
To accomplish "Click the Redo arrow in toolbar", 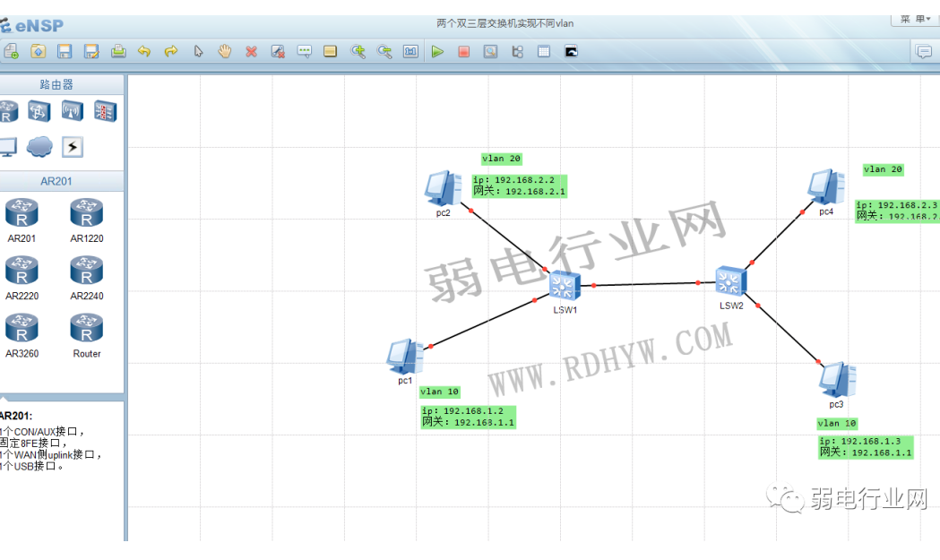I will tap(171, 52).
